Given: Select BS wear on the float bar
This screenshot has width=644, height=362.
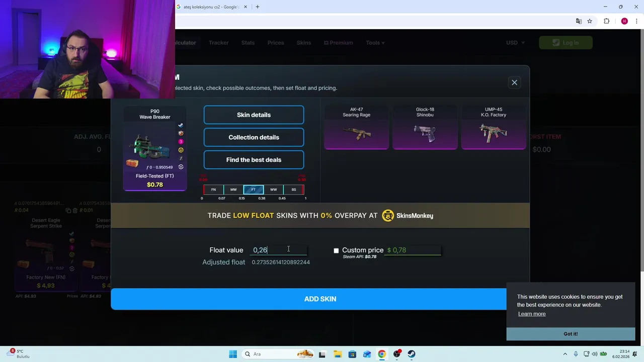Looking at the screenshot, I should pyautogui.click(x=294, y=190).
